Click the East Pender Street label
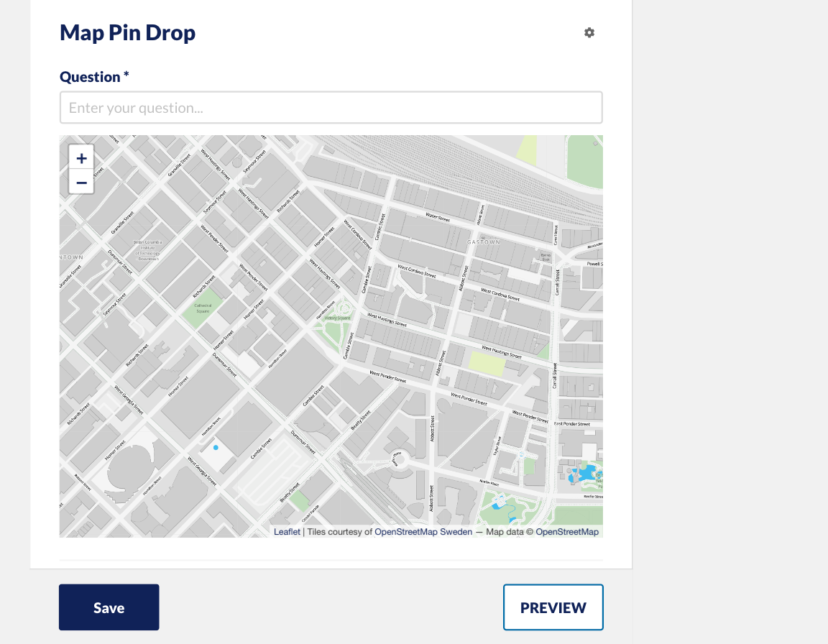Viewport: 828px width, 644px height. 572,424
